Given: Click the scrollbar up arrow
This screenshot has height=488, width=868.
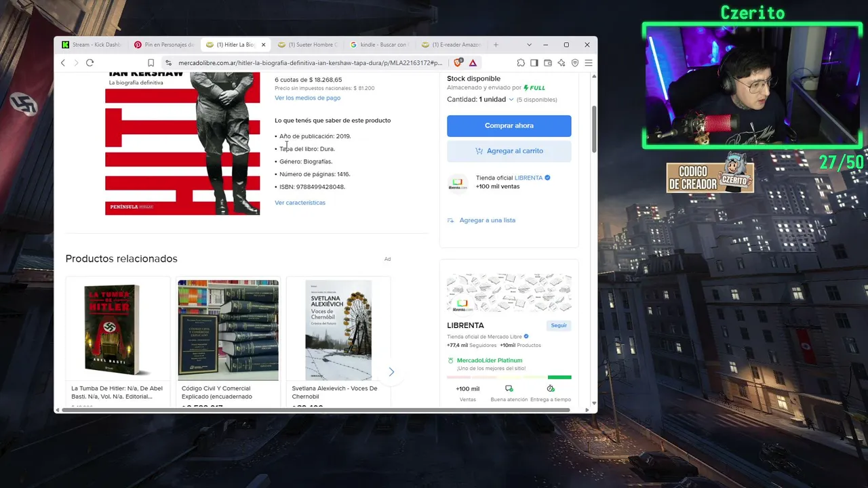Looking at the screenshot, I should [595, 76].
